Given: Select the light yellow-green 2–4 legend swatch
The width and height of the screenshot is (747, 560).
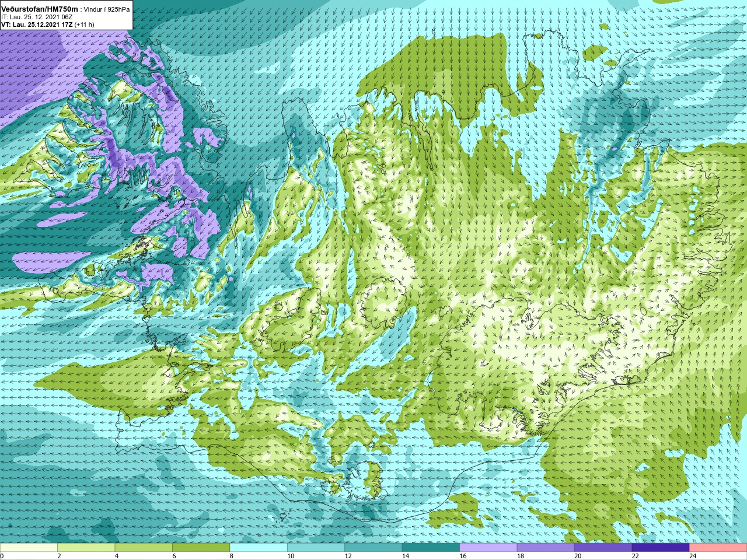Looking at the screenshot, I should pyautogui.click(x=86, y=548).
